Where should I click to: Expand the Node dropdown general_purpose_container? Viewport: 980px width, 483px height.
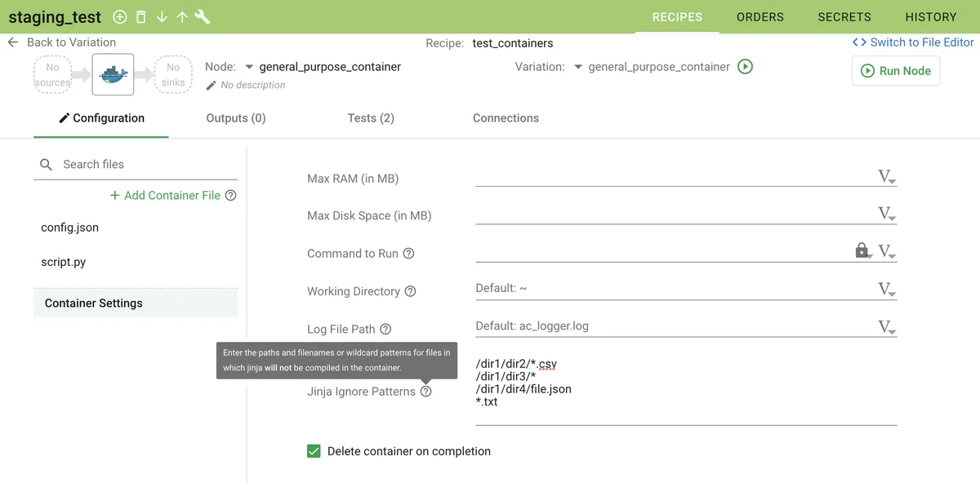[x=250, y=67]
